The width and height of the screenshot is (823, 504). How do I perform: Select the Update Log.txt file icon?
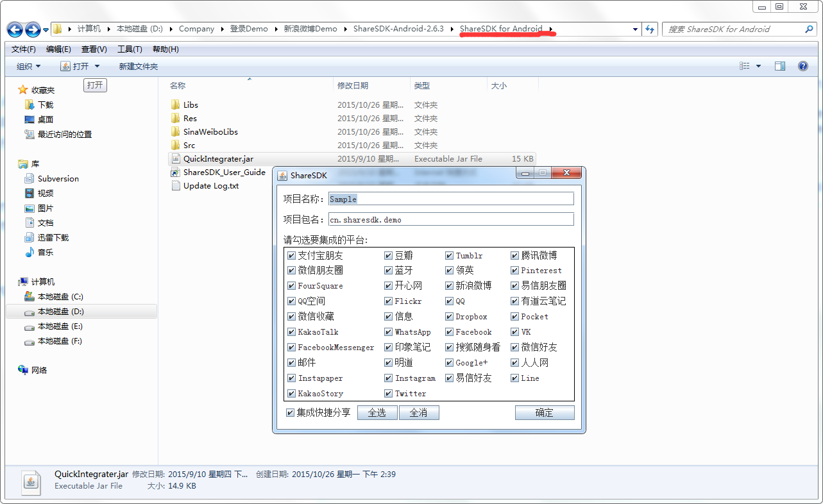176,185
